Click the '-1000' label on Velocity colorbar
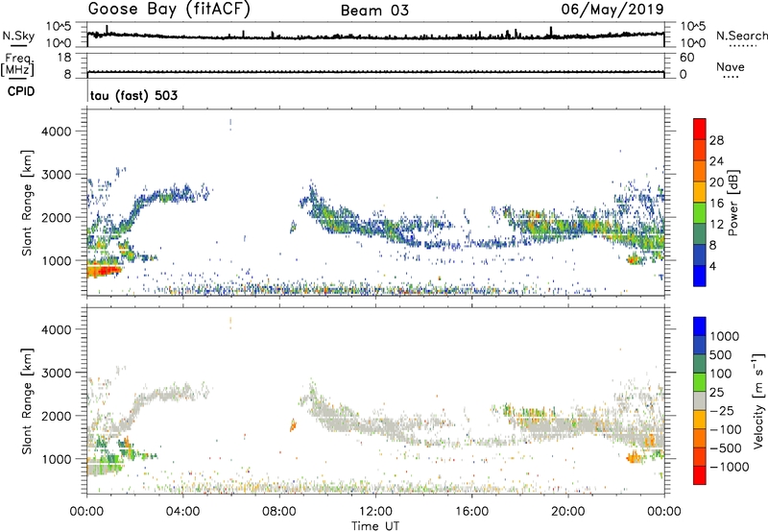Screen dimensions: 768x532 (729, 467)
